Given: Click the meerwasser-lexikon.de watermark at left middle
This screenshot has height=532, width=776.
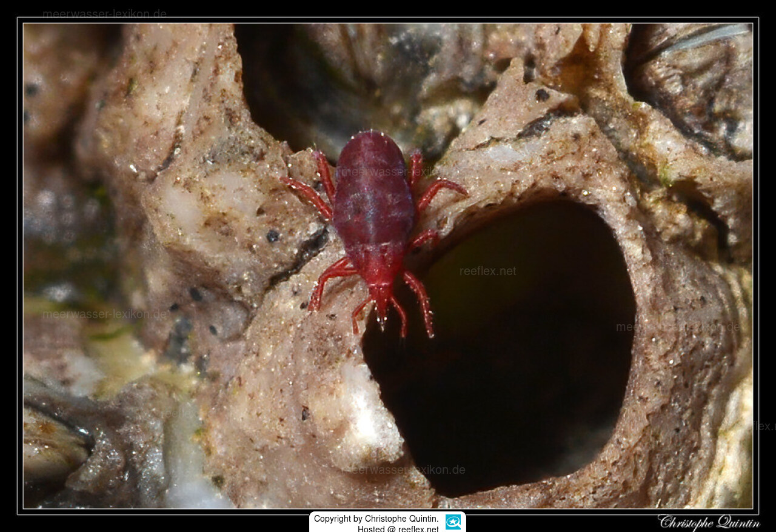Looking at the screenshot, I should [104, 314].
